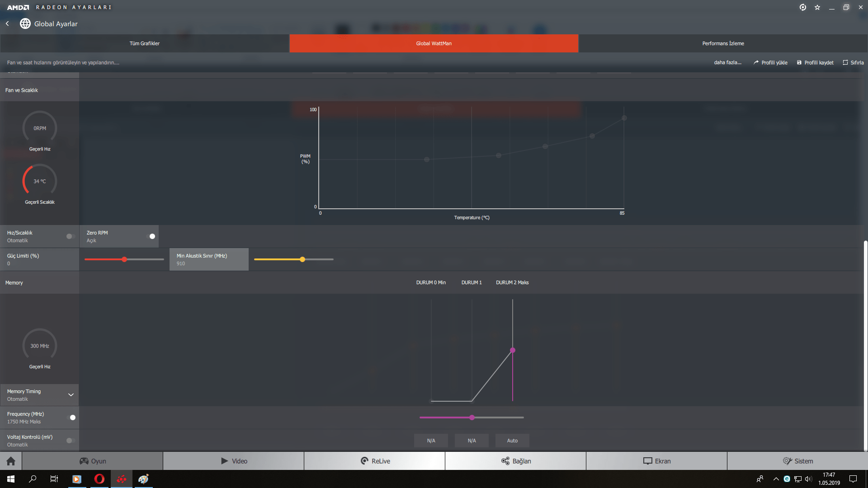Open the Radeon update notification icon

[803, 7]
